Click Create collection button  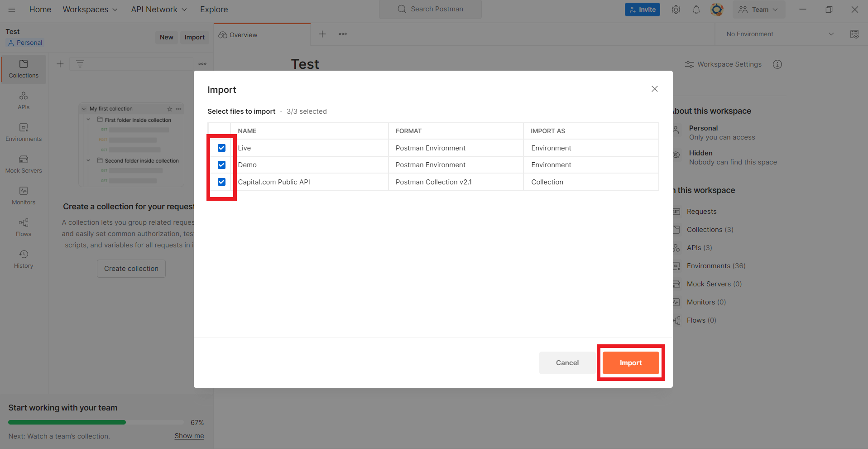click(x=131, y=269)
